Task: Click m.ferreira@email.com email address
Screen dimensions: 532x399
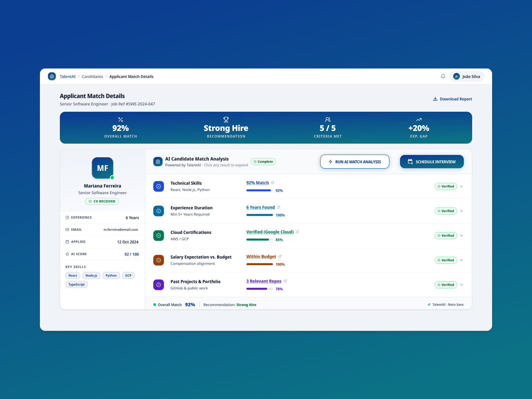Action: (x=121, y=230)
